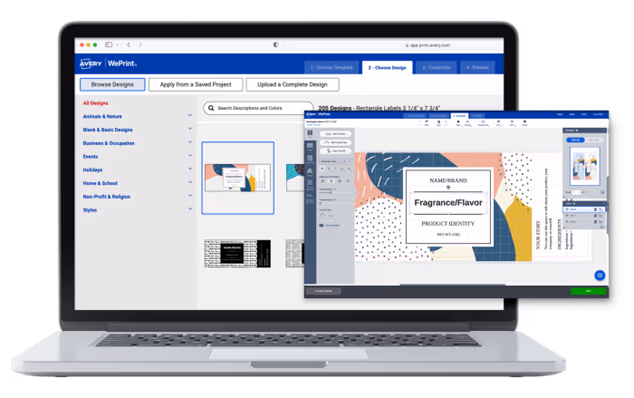This screenshot has height=398, width=634.
Task: Click the privacy shield icon in address bar
Action: tap(276, 44)
